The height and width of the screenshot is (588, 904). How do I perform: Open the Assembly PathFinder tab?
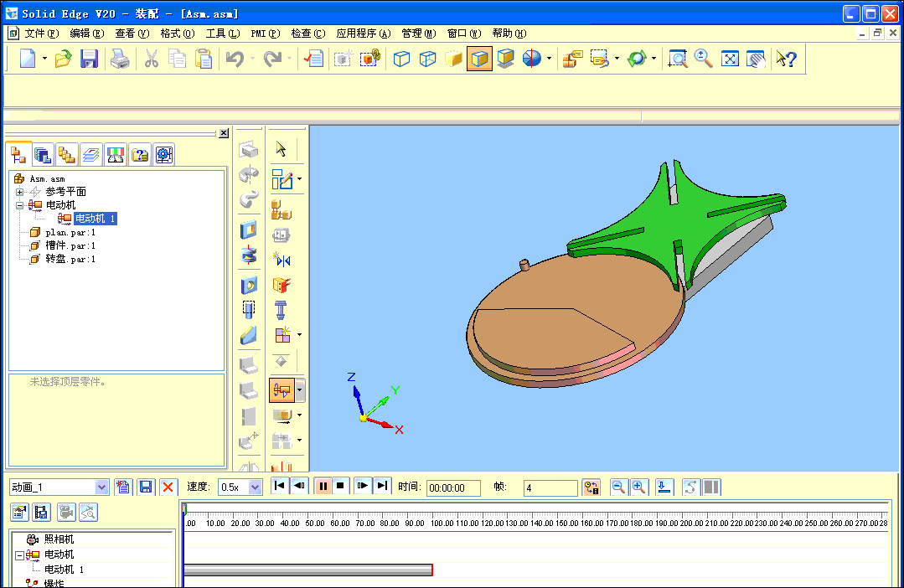point(18,154)
